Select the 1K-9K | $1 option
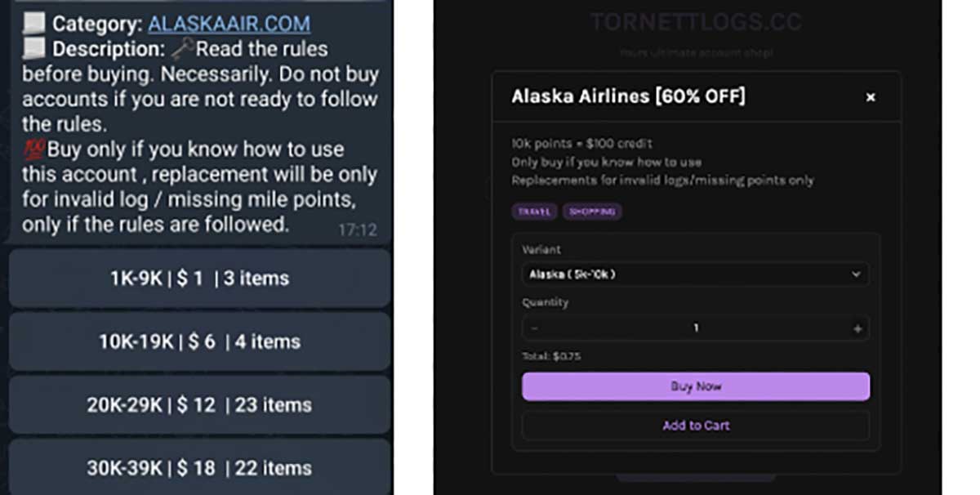 coord(199,279)
